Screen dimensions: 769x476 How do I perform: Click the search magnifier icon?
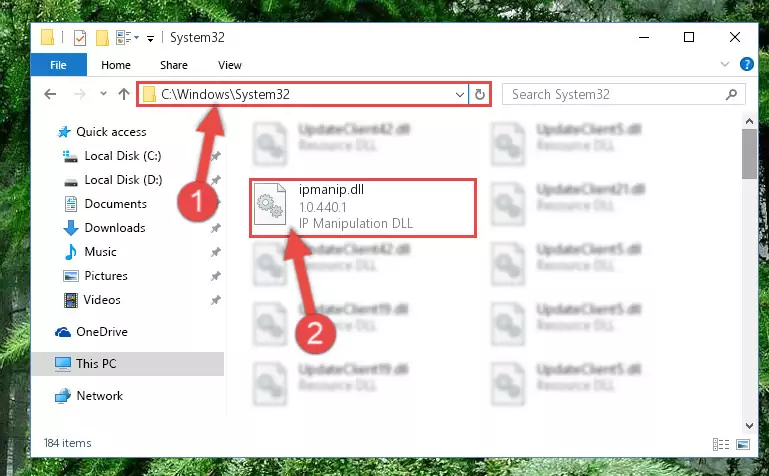click(x=731, y=94)
